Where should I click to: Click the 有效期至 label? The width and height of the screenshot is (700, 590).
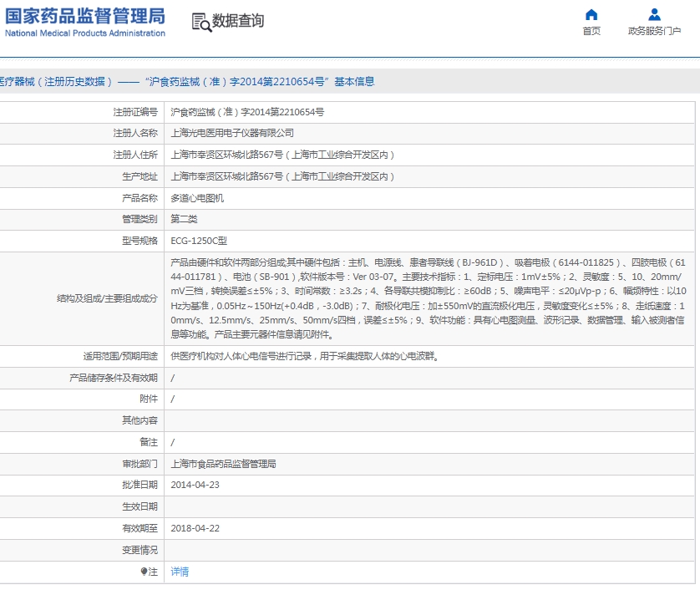tap(139, 528)
